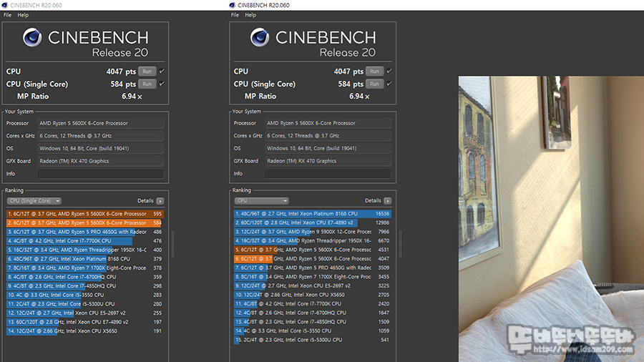Image resolution: width=644 pixels, height=362 pixels.
Task: Click Info input field in left window
Action: click(x=101, y=174)
